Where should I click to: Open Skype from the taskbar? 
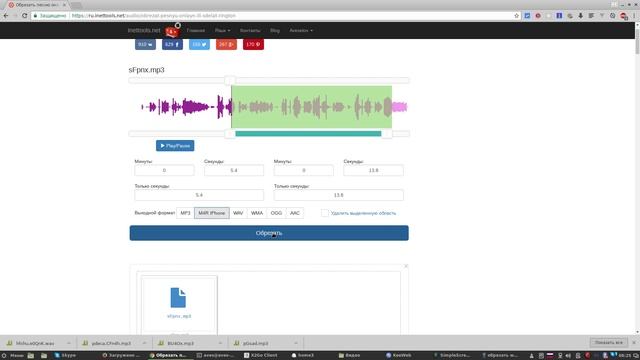(65, 356)
